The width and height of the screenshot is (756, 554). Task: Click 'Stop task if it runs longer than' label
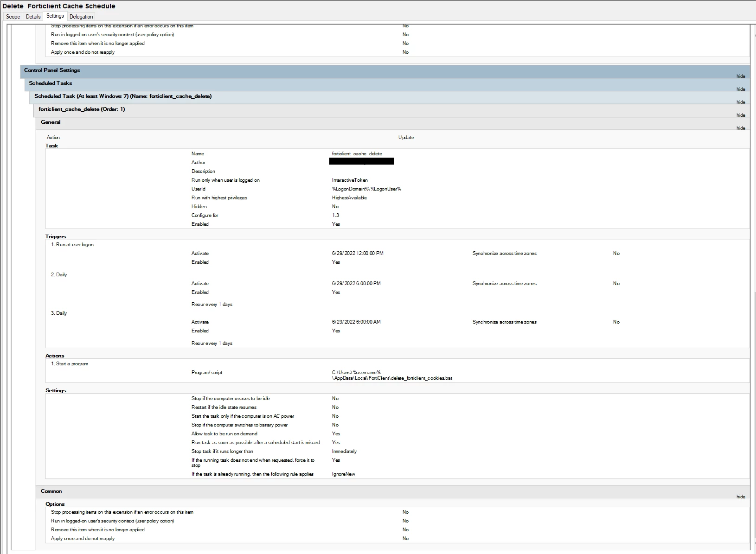(x=222, y=452)
